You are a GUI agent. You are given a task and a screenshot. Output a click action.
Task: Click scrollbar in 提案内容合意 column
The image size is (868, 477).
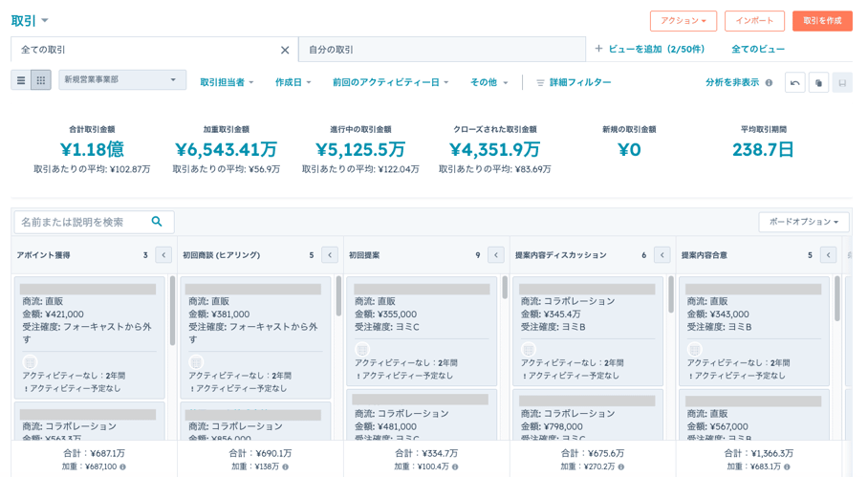click(836, 299)
